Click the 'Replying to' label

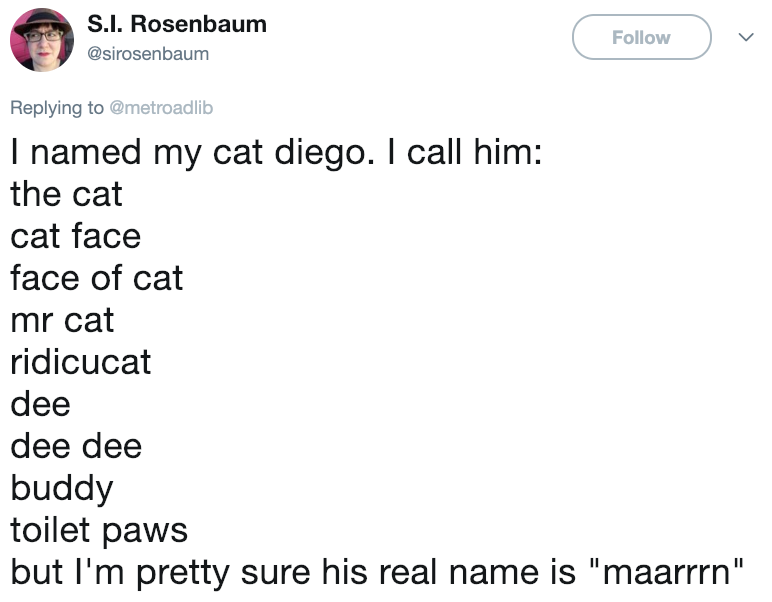[57, 108]
